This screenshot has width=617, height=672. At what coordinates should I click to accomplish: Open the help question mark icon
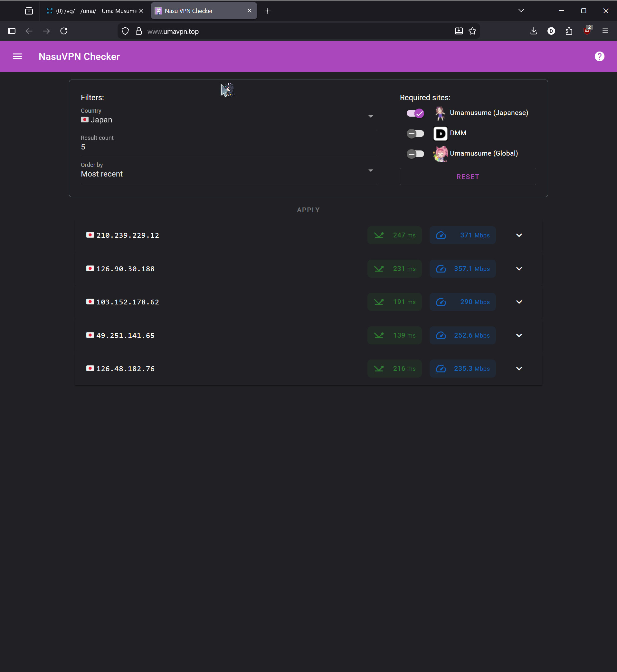tap(599, 56)
